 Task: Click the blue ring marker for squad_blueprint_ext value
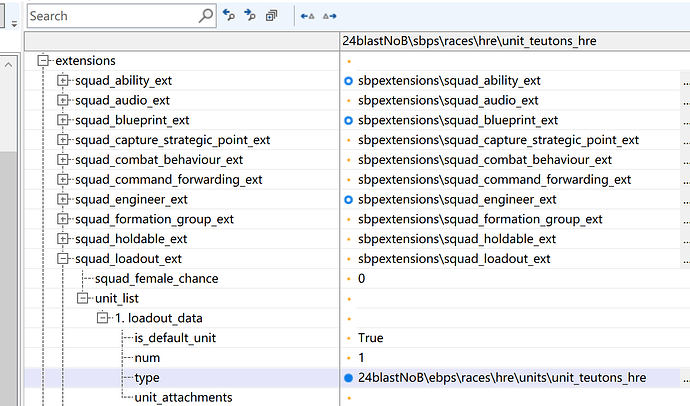click(349, 121)
